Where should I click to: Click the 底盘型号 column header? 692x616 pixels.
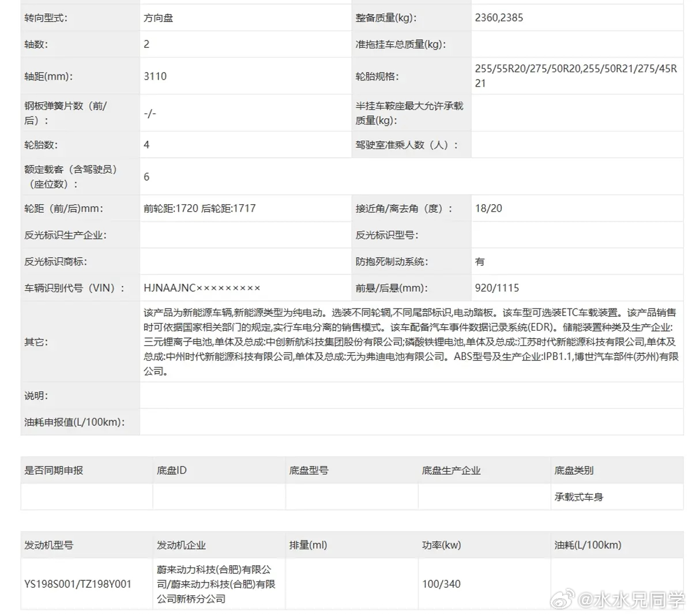(x=309, y=471)
